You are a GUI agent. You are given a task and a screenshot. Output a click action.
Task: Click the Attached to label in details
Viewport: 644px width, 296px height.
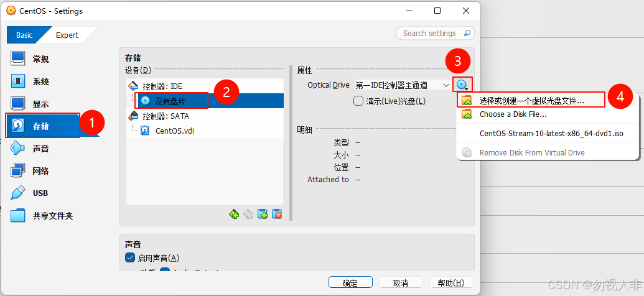[x=328, y=180]
